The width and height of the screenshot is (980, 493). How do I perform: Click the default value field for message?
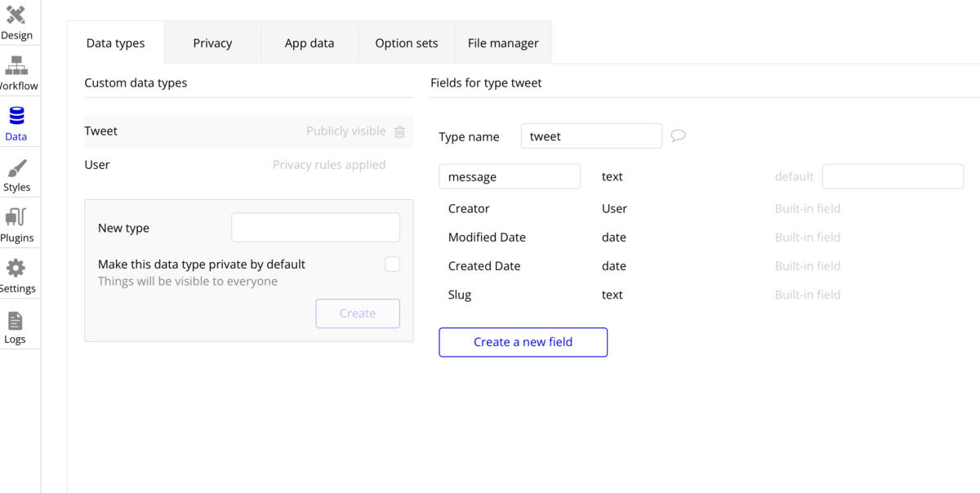coord(893,176)
